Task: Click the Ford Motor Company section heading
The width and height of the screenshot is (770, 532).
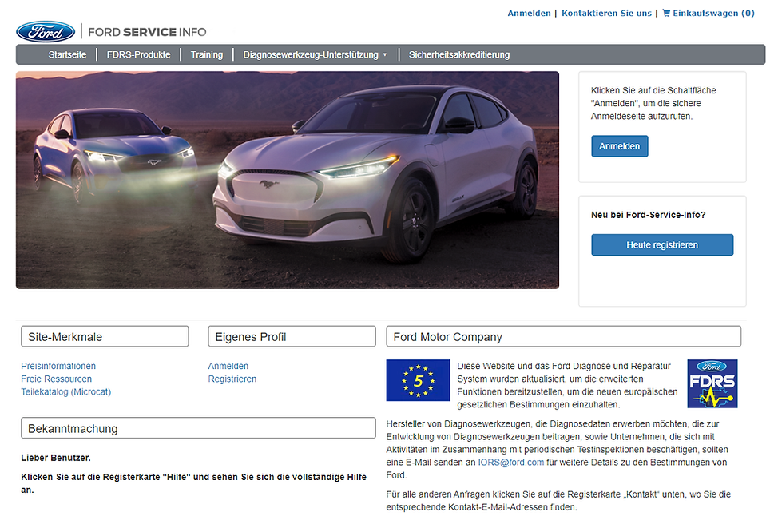Action: (x=563, y=336)
